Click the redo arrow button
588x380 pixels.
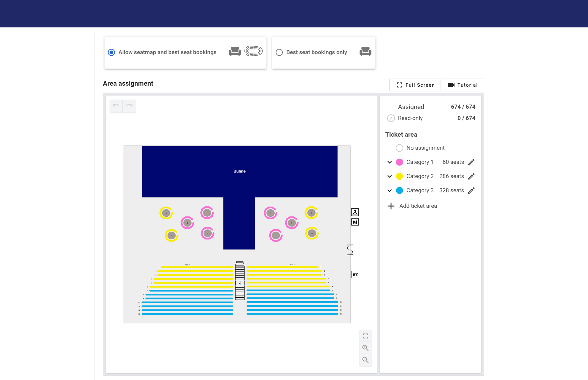click(129, 106)
